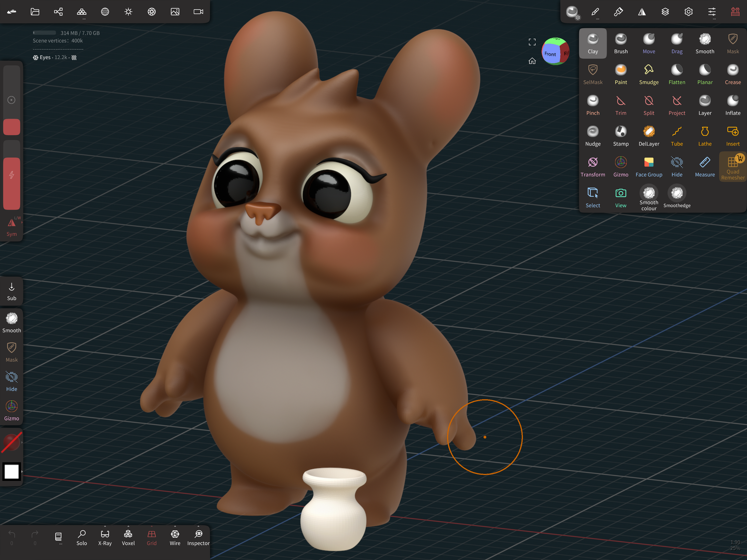
Task: Open the Lathe tool
Action: coord(705,135)
